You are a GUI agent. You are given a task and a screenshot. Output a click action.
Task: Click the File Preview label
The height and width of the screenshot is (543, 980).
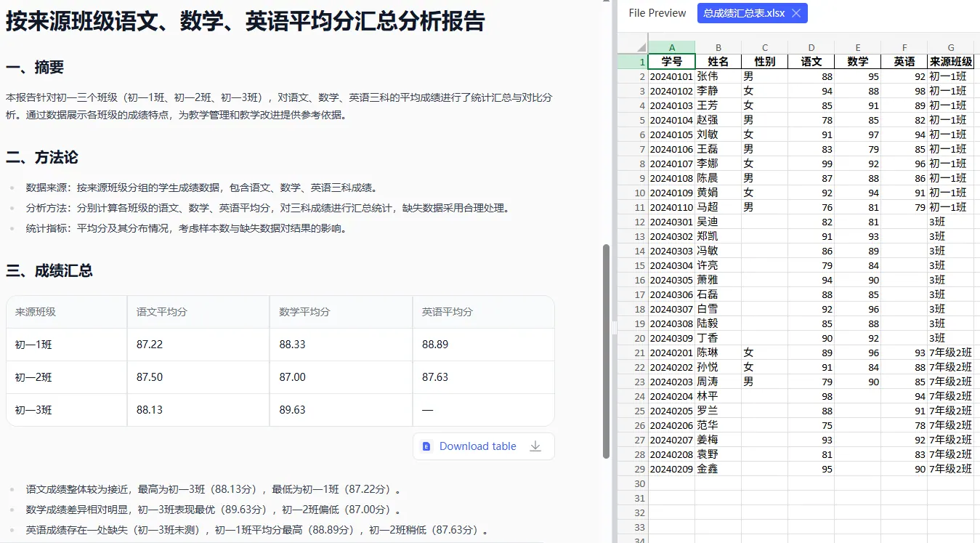(657, 13)
